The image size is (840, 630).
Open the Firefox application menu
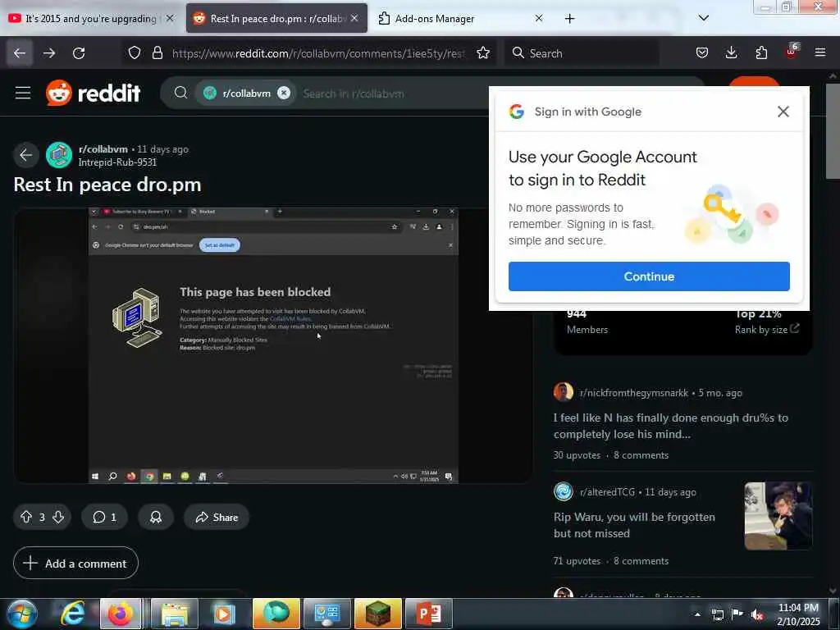pos(820,52)
